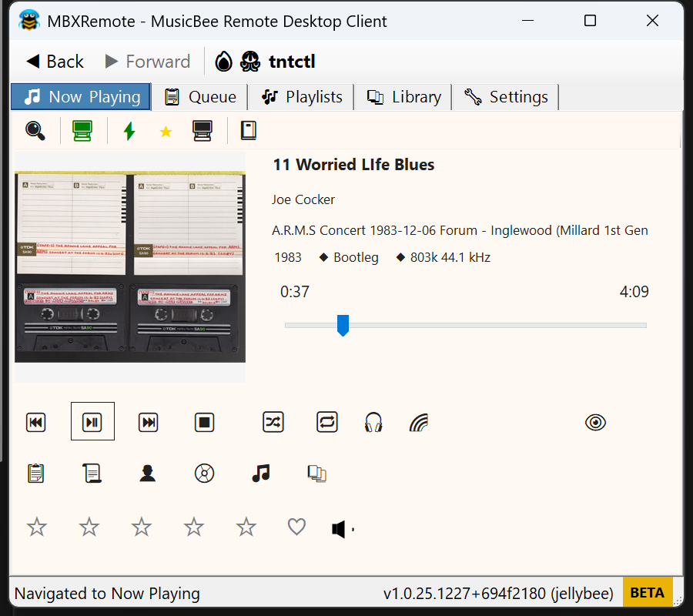This screenshot has width=693, height=616.
Task: Select the album disc icon
Action: point(204,473)
